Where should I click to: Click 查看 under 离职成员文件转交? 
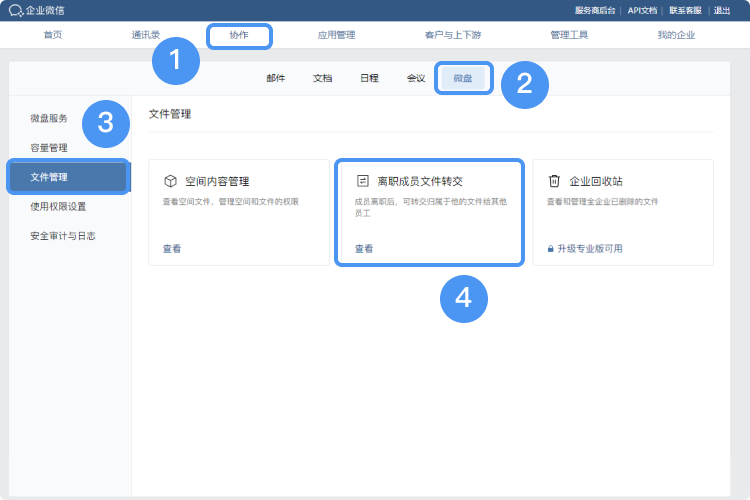[x=364, y=249]
